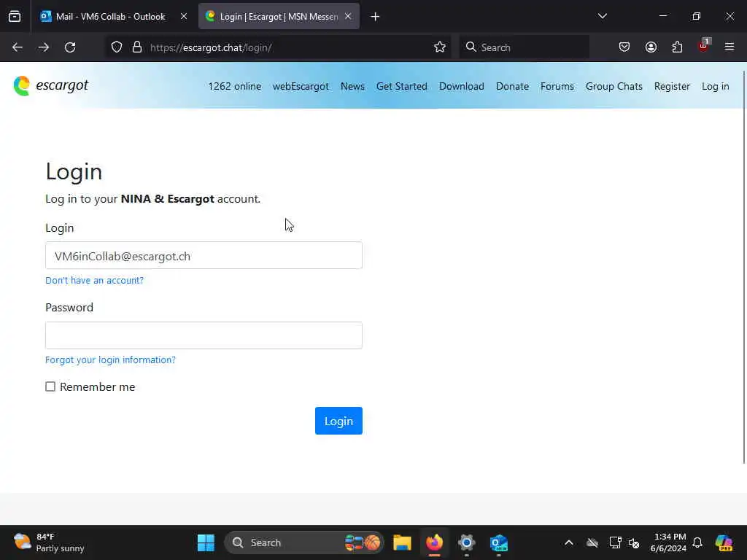The width and height of the screenshot is (747, 560).
Task: Close the Outlook Mail tab
Action: coord(184,16)
